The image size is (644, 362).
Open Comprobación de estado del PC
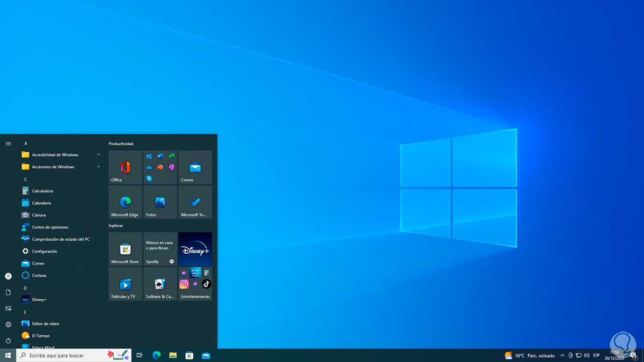pos(61,239)
